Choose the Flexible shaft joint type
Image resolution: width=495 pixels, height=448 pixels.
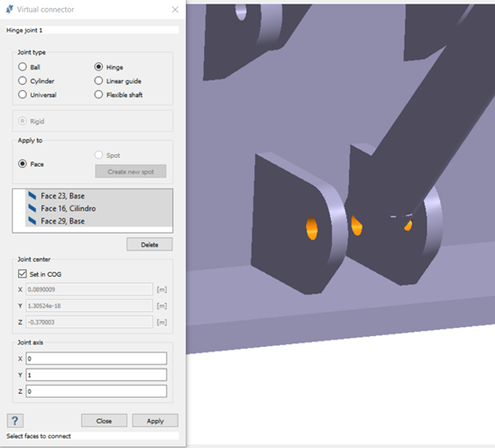[98, 95]
